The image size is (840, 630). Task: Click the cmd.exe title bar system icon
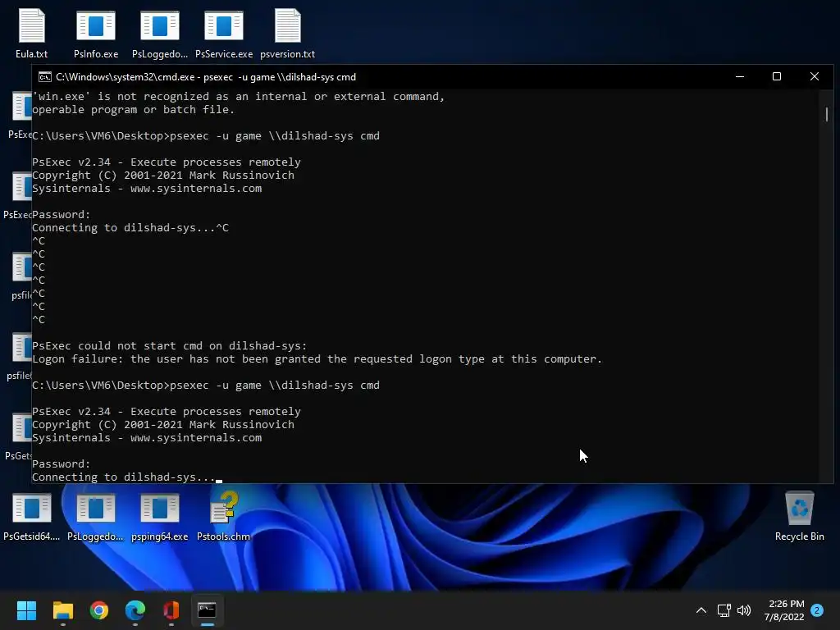click(x=45, y=77)
